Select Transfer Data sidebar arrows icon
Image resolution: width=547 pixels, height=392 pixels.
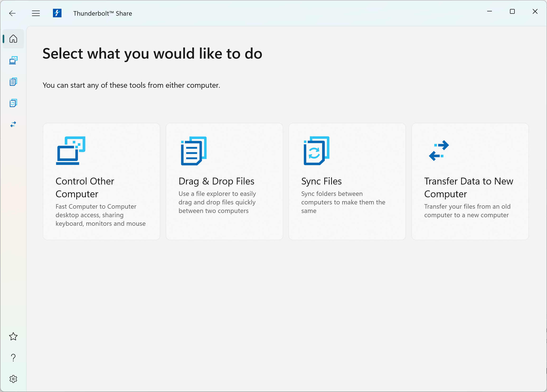13,124
